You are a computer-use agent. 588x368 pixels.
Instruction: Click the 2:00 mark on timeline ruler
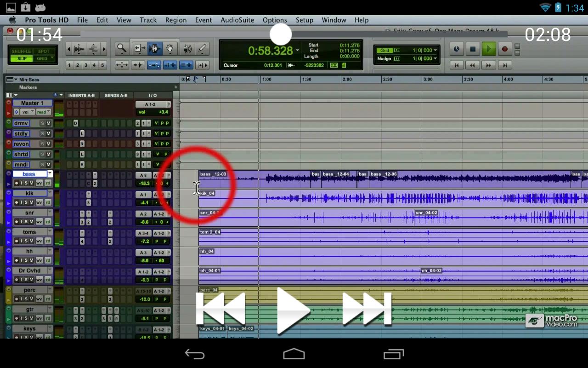347,79
